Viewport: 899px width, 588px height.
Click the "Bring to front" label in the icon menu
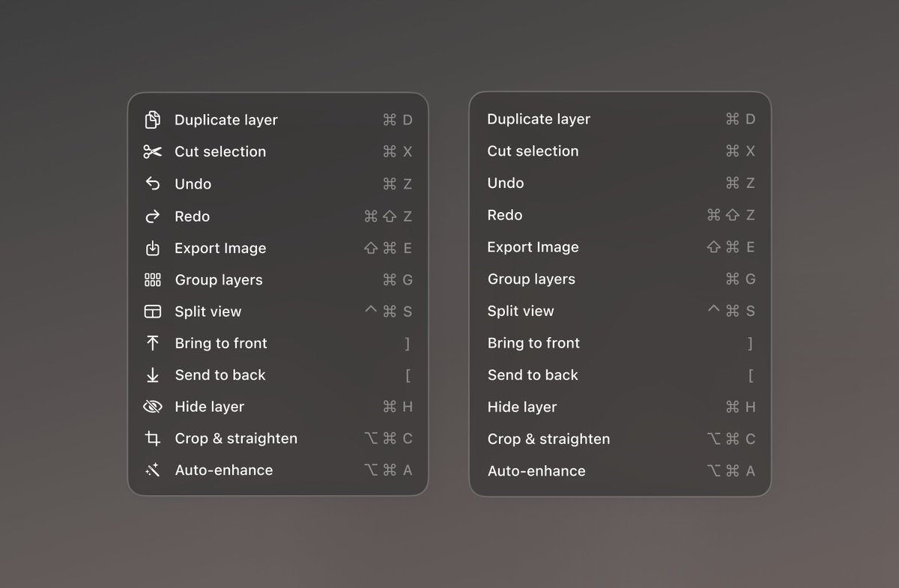coord(221,343)
